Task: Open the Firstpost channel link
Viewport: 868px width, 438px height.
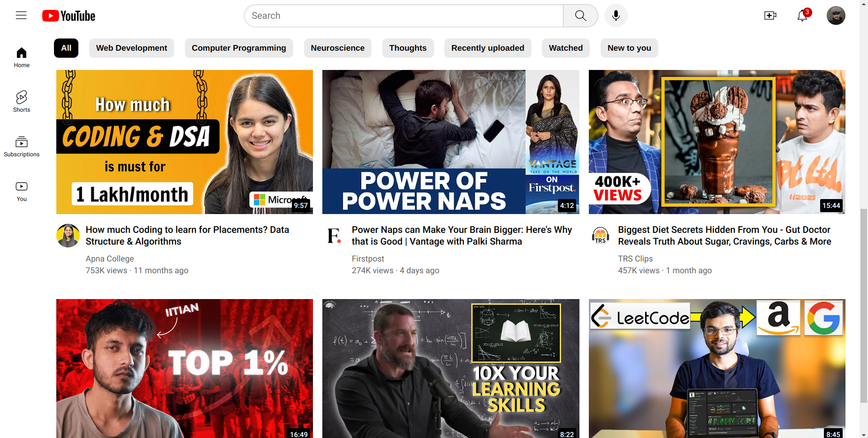Action: pyautogui.click(x=368, y=259)
